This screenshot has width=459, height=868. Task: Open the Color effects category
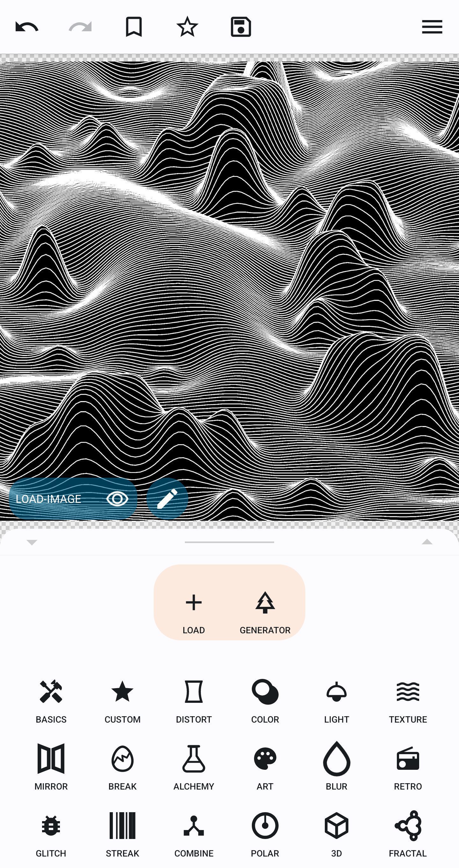click(x=265, y=702)
